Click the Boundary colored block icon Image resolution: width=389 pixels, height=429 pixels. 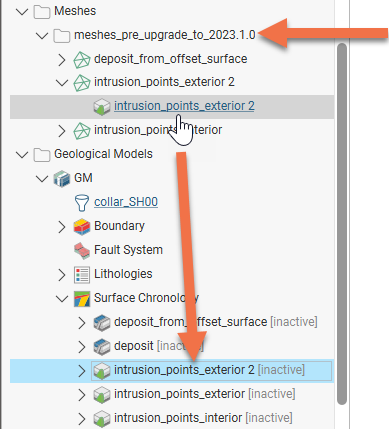tap(82, 227)
